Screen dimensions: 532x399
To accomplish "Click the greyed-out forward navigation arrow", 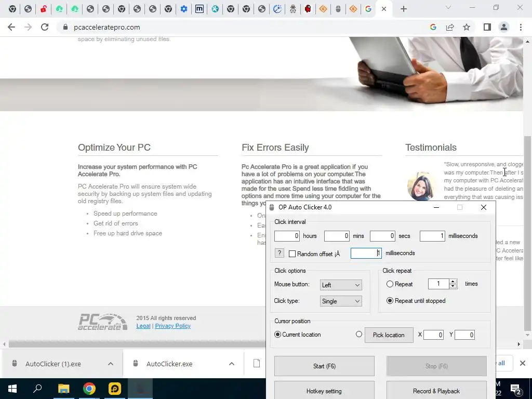I will click(28, 27).
